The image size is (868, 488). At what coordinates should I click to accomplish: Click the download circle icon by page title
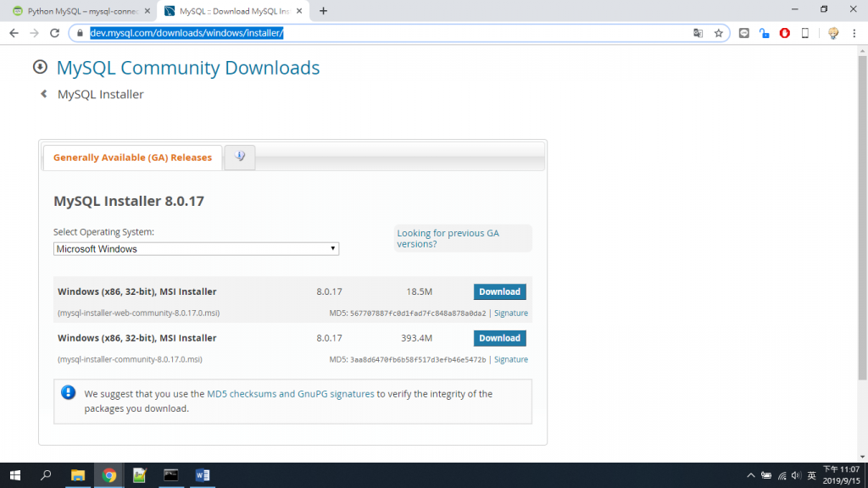(40, 67)
